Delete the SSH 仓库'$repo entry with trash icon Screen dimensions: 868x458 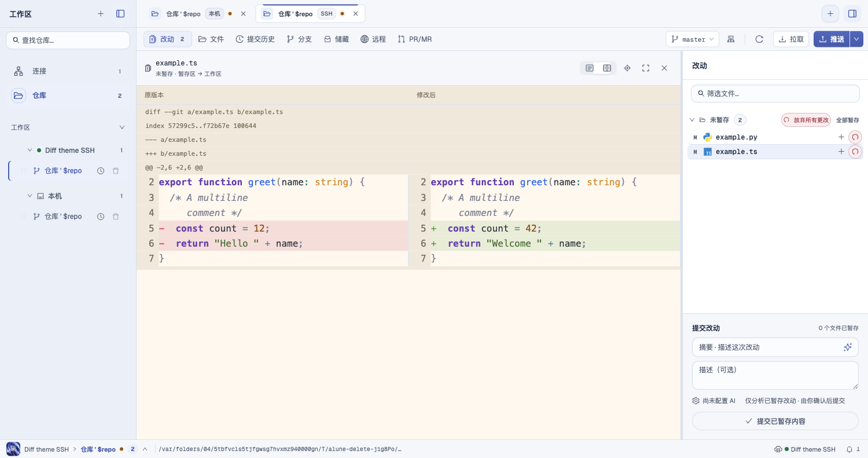click(x=116, y=171)
